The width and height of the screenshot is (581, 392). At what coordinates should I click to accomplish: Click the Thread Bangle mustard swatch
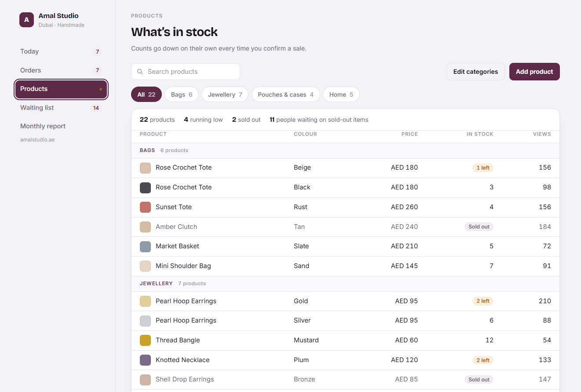145,340
